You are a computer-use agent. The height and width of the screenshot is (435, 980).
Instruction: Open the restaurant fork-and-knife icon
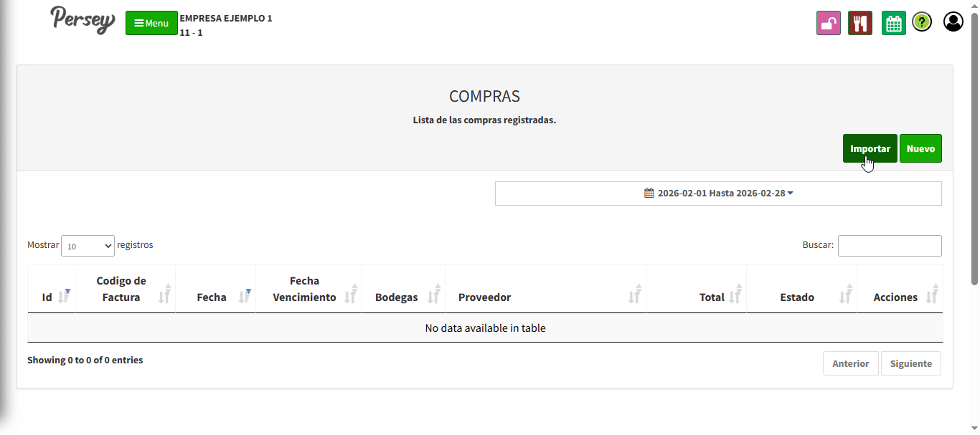tap(859, 23)
